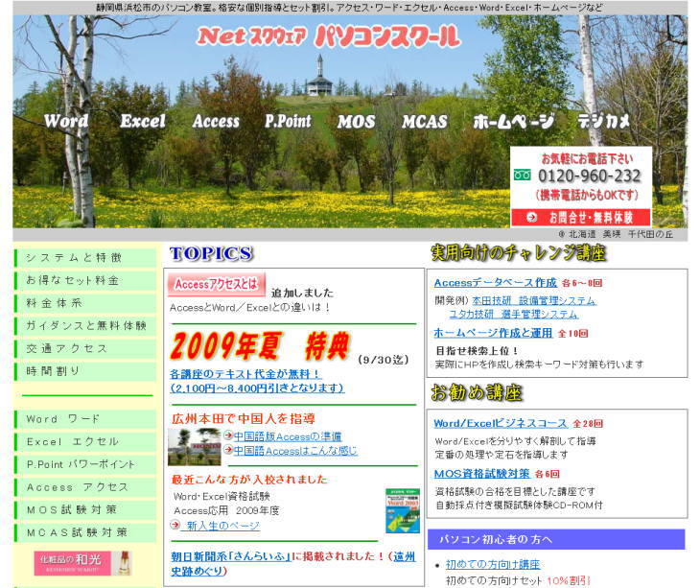Viewport: 700px width, 588px height.
Task: Select システムと特徴 in the sidebar
Action: pyautogui.click(x=85, y=258)
